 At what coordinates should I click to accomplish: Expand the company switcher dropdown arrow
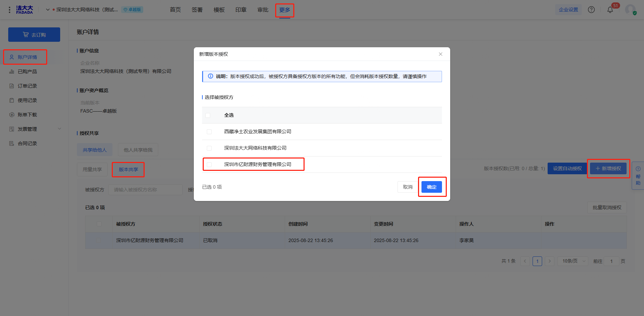click(x=48, y=10)
